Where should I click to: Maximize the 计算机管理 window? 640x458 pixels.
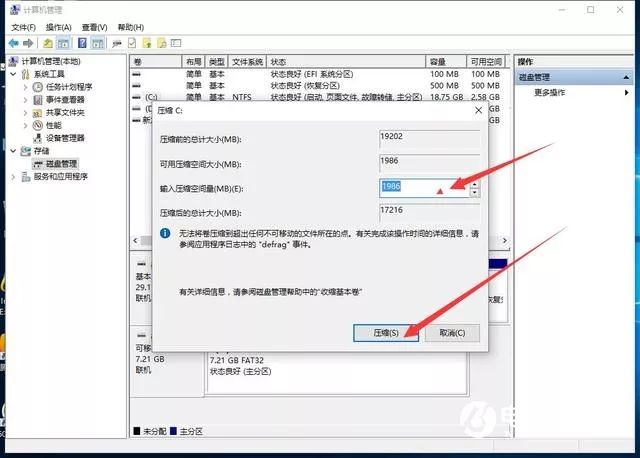[591, 9]
